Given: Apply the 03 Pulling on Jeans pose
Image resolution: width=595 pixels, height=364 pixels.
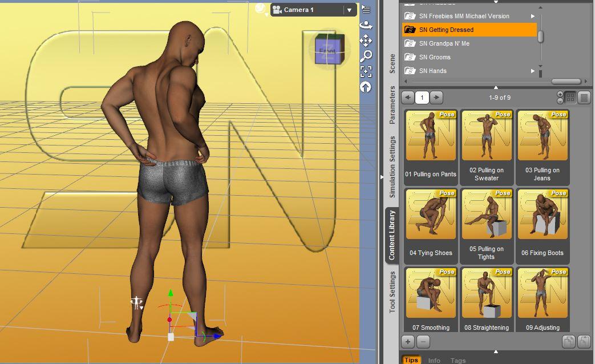Looking at the screenshot, I should pyautogui.click(x=543, y=147).
